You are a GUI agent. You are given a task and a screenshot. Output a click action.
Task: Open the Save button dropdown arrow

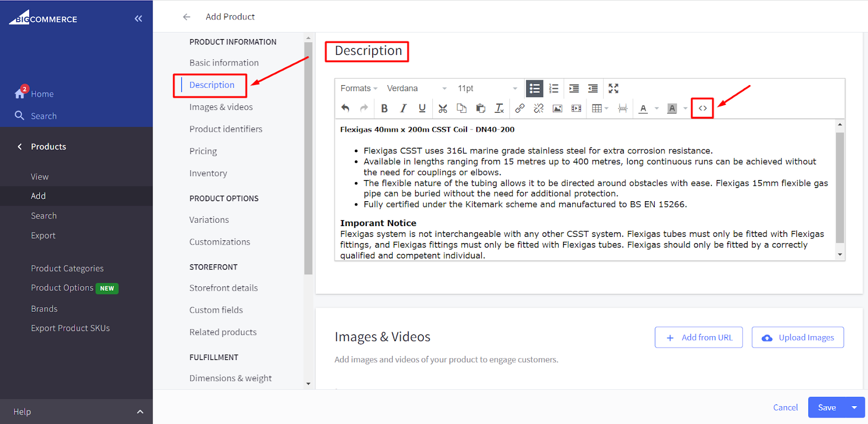[x=854, y=408]
